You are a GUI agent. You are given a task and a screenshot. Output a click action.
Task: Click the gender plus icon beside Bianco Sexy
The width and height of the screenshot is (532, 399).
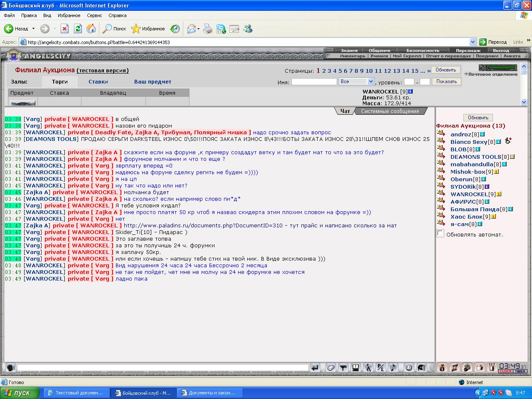coord(508,141)
